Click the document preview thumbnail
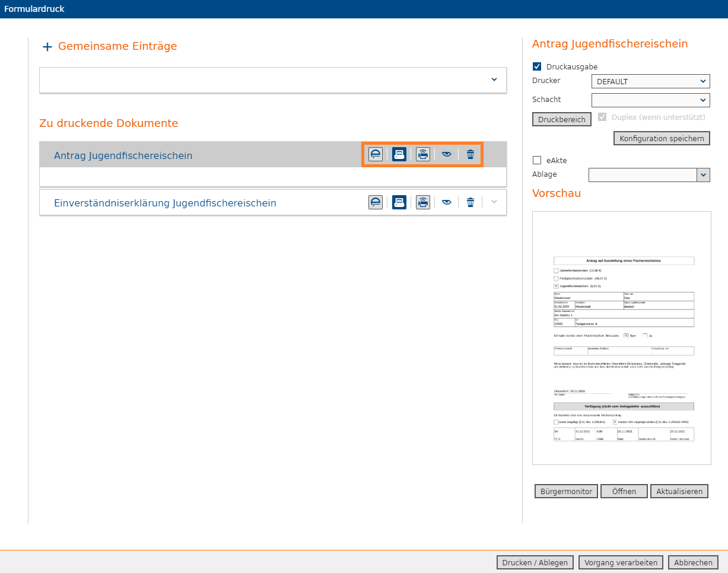The height and width of the screenshot is (573, 728). tap(621, 338)
